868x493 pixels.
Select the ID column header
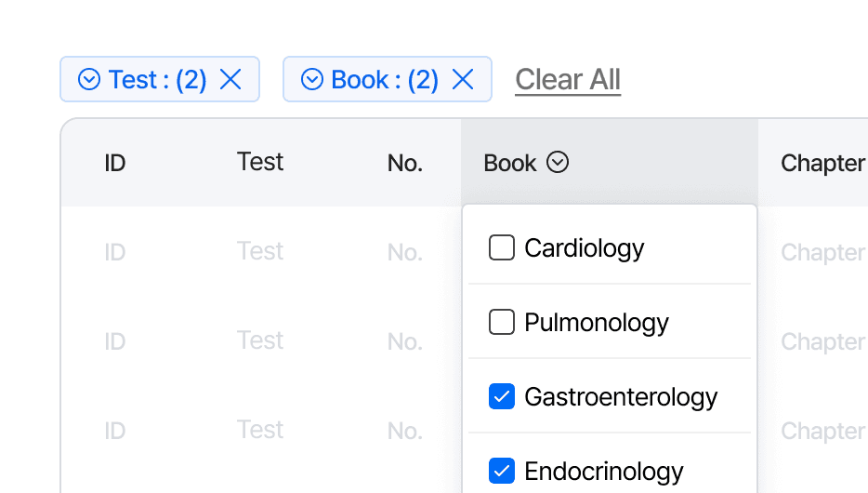[x=115, y=163]
